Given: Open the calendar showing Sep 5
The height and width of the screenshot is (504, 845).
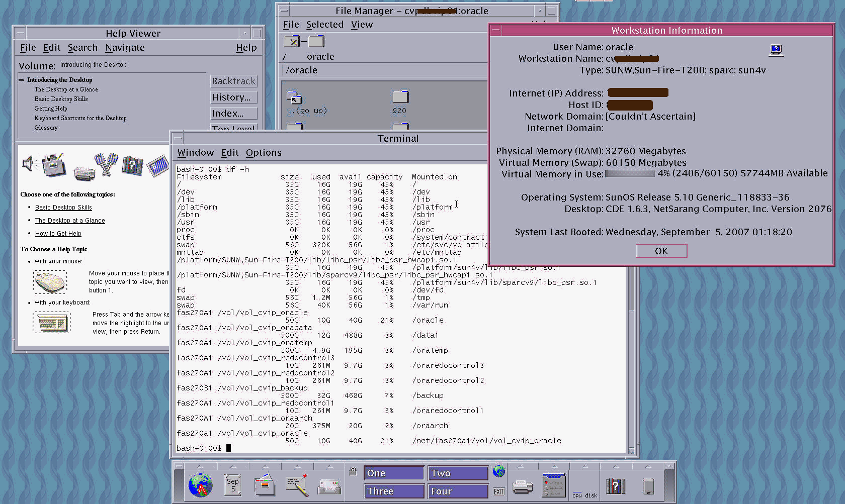Looking at the screenshot, I should pyautogui.click(x=232, y=484).
